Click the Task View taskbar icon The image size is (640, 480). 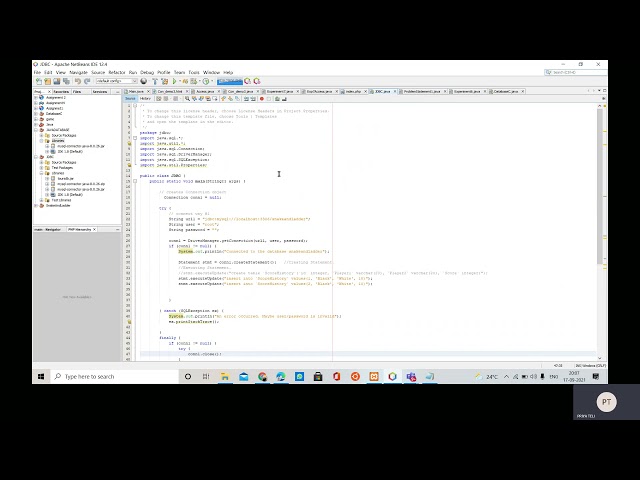coord(206,376)
